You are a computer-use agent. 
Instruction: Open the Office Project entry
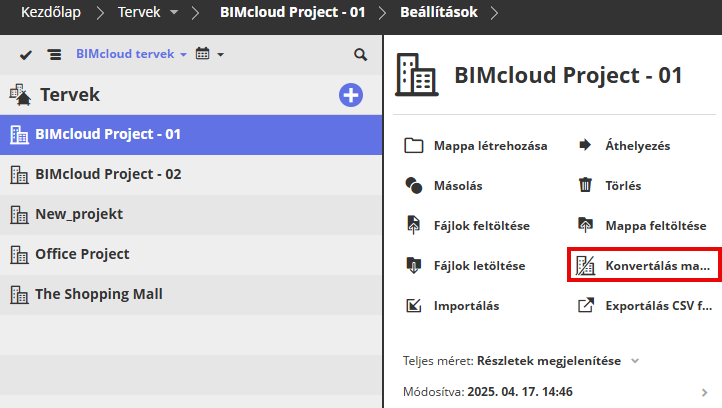tap(82, 254)
